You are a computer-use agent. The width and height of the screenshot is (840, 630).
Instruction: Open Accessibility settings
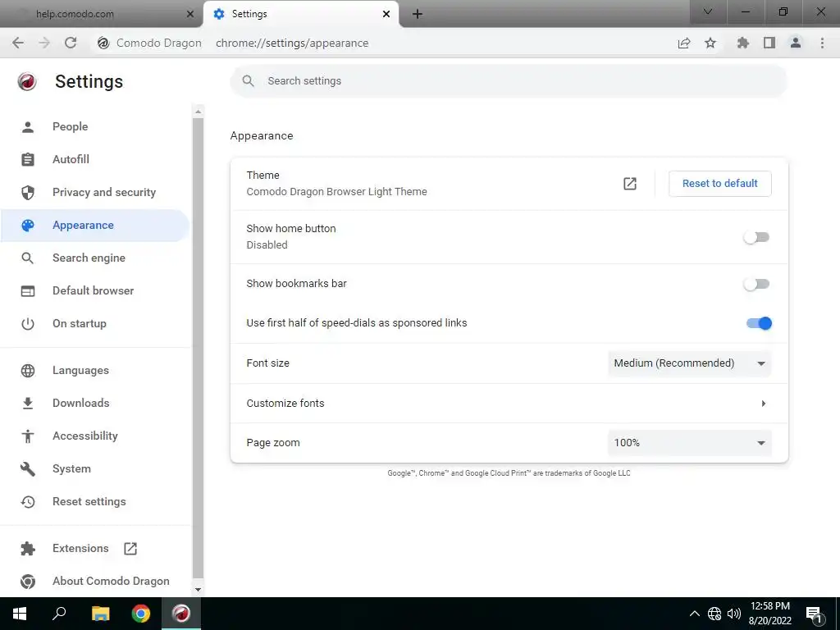tap(95, 436)
